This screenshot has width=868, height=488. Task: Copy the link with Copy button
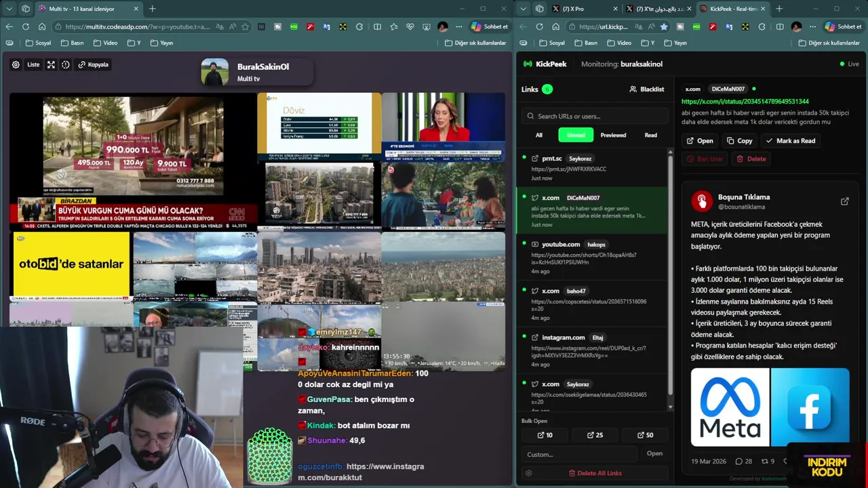tap(739, 141)
